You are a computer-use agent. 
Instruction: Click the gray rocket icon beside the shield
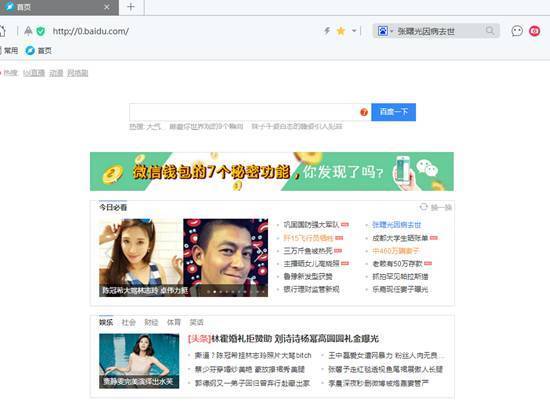point(28,31)
